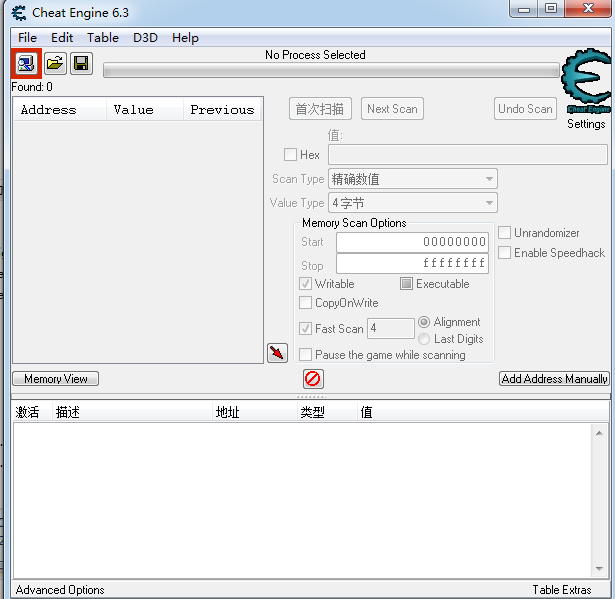Sort results by Address column header
This screenshot has width=615, height=599.
(x=60, y=110)
